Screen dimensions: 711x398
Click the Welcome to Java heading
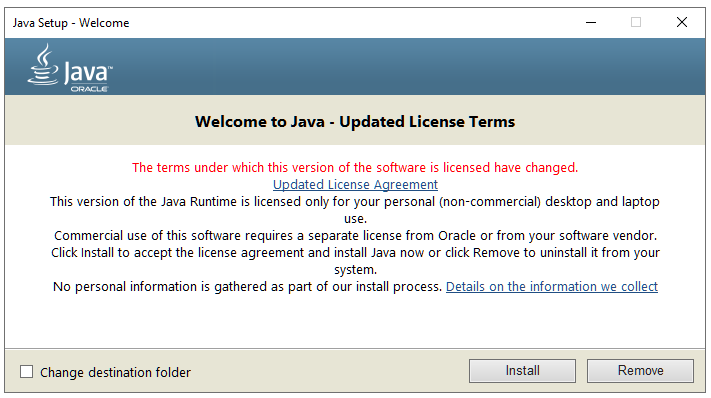[x=355, y=121]
